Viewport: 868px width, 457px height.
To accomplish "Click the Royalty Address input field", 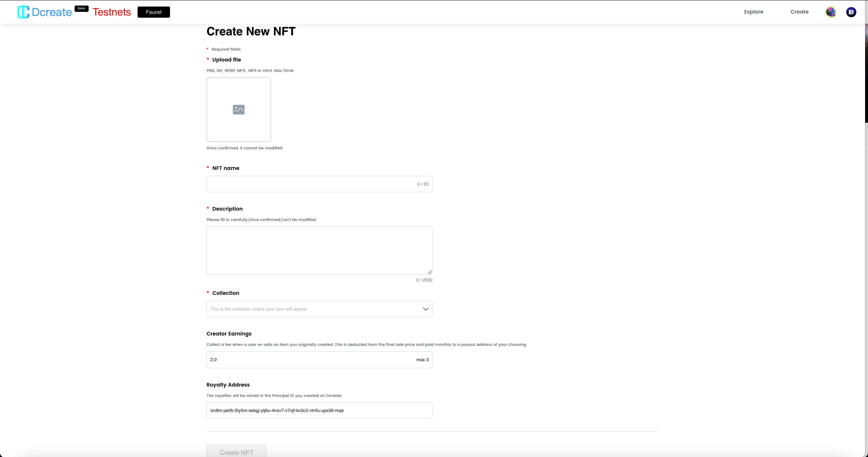I will pyautogui.click(x=319, y=410).
